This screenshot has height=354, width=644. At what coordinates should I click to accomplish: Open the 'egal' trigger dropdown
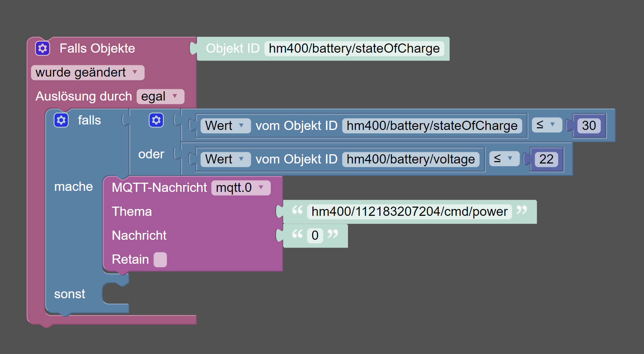click(160, 96)
